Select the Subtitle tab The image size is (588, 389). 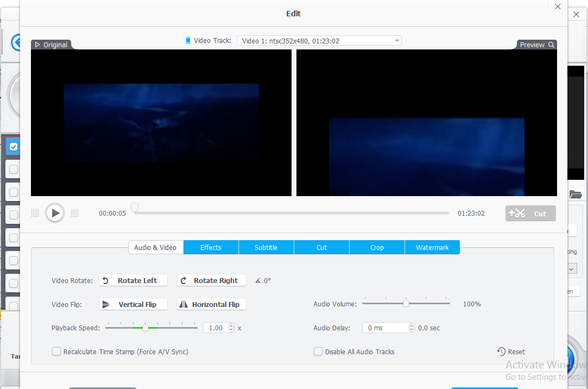(x=266, y=247)
